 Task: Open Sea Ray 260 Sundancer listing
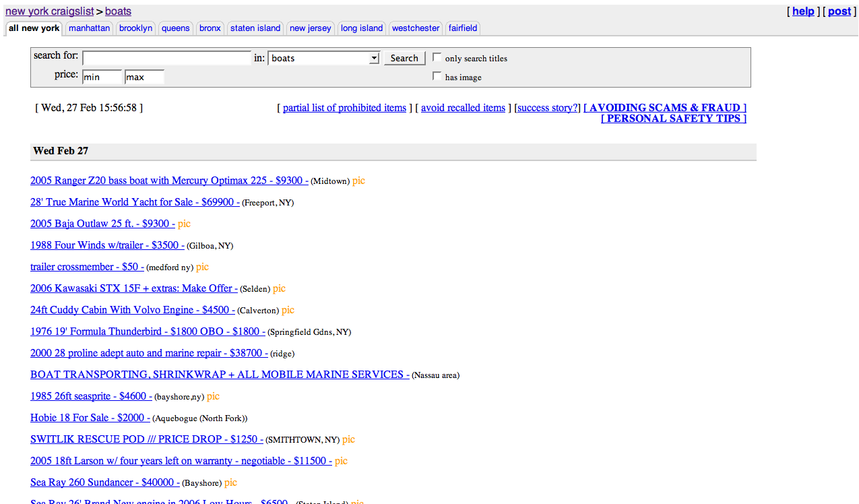point(105,482)
